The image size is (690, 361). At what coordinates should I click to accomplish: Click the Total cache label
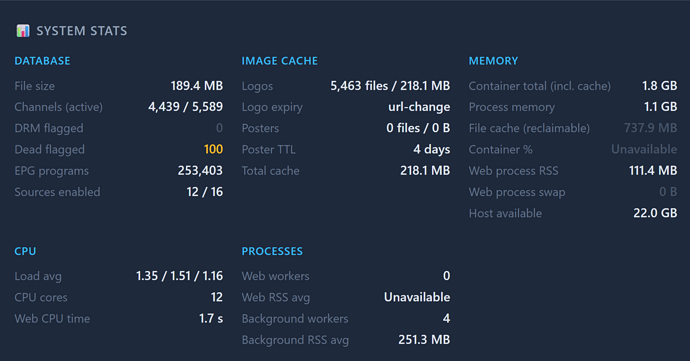click(x=270, y=170)
